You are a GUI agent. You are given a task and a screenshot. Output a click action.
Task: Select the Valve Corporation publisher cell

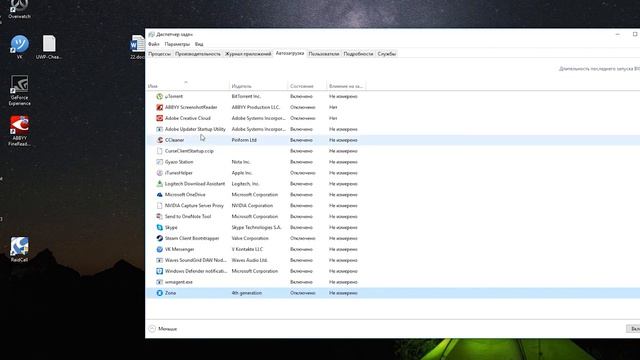(x=250, y=238)
